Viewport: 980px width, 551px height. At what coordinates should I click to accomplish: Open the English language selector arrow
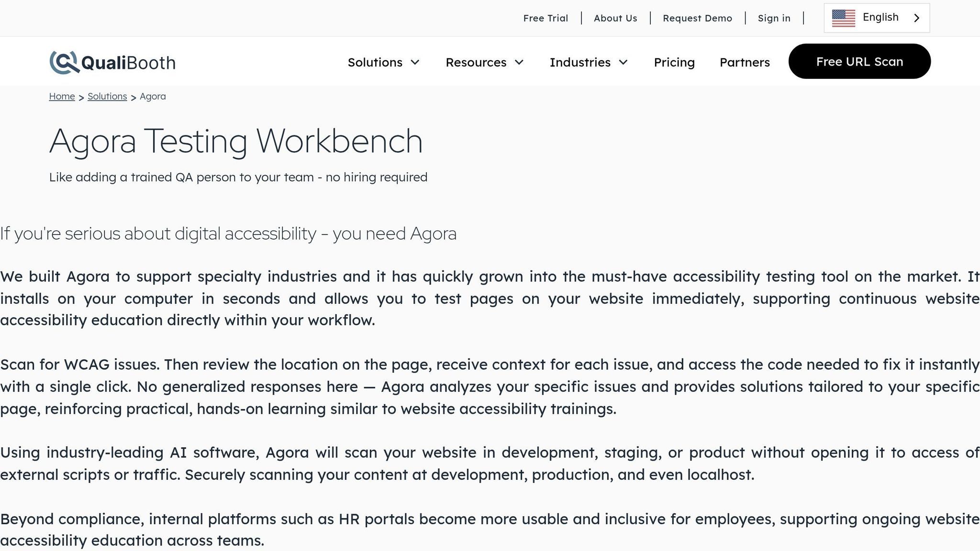click(917, 18)
